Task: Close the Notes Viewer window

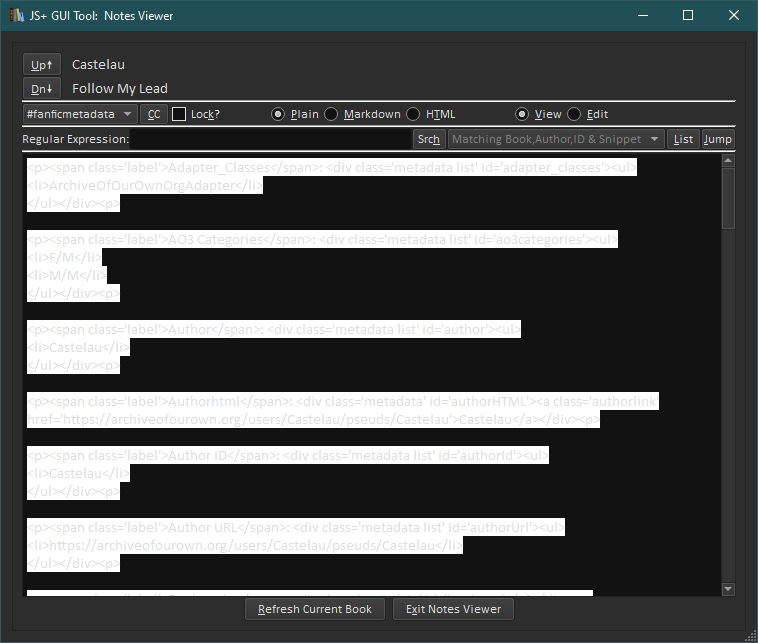Action: (x=734, y=15)
